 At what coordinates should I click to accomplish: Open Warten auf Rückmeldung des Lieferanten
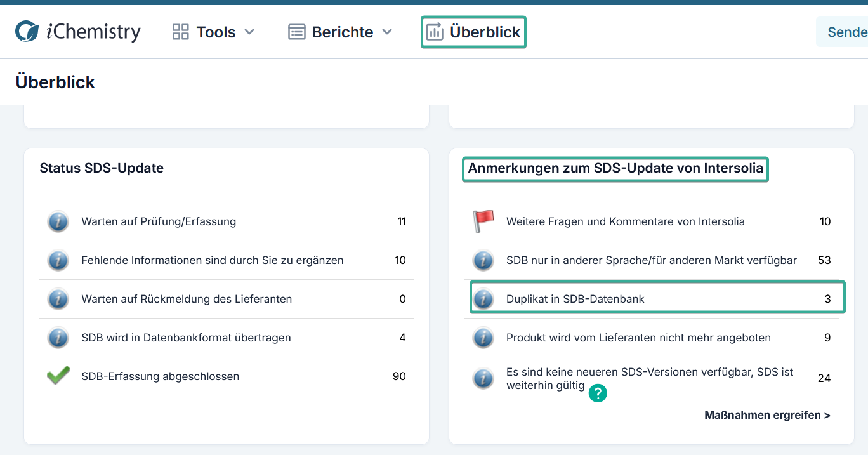227,299
